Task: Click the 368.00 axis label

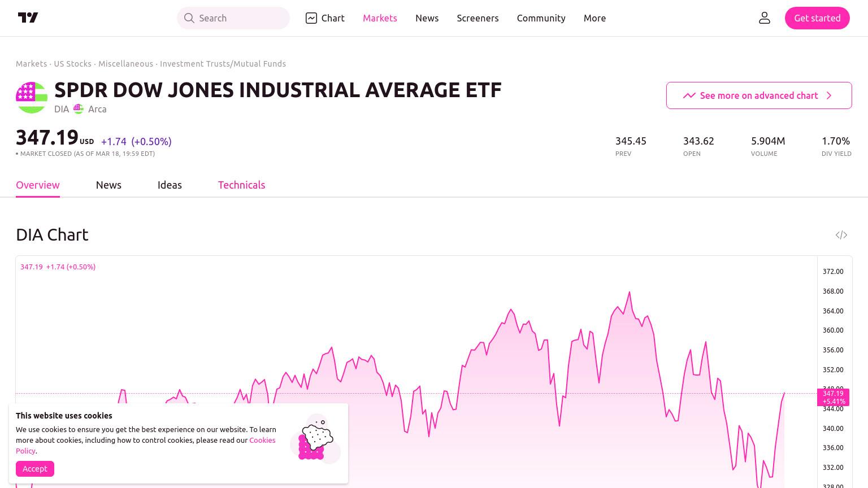Action: pyautogui.click(x=833, y=291)
